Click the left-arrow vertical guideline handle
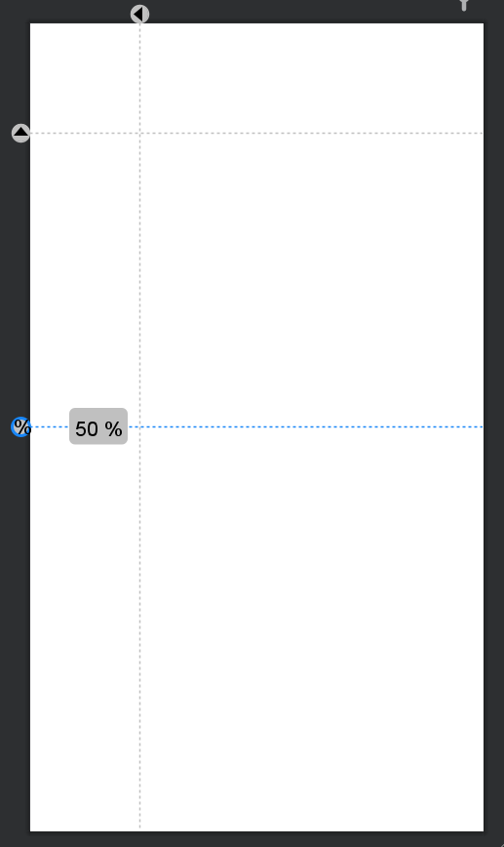The height and width of the screenshot is (847, 504). 139,14
